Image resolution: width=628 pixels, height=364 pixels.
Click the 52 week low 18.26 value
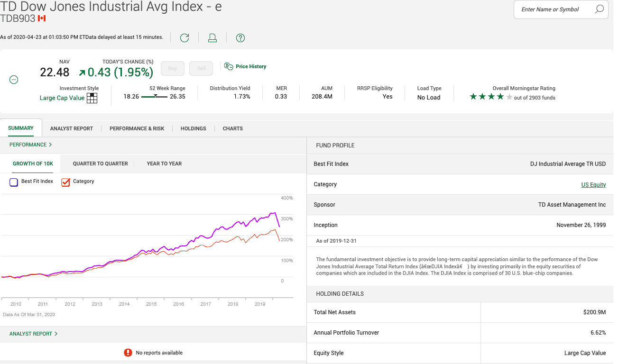pos(131,97)
